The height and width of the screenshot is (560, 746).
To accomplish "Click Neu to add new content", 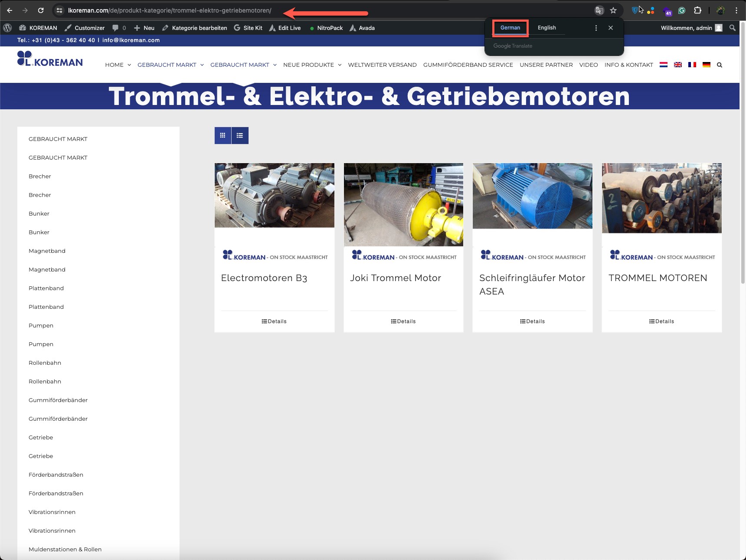I will tap(144, 28).
